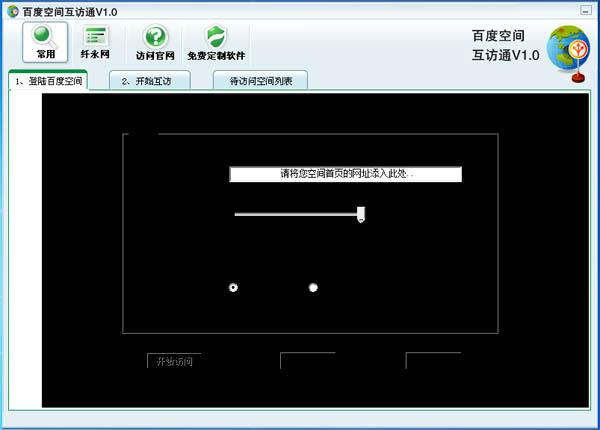Click the middle unlabeled button next to 开始访问
The image size is (600, 430).
(x=308, y=361)
